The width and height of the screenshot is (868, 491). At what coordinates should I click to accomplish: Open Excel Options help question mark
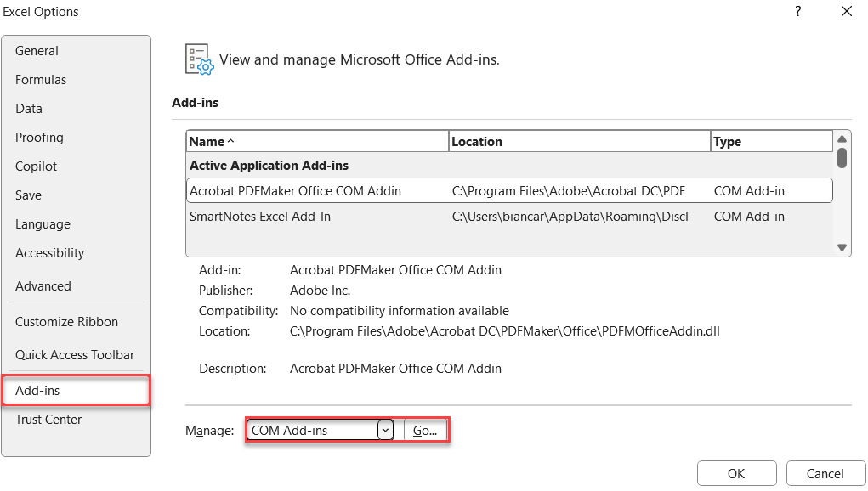797,12
